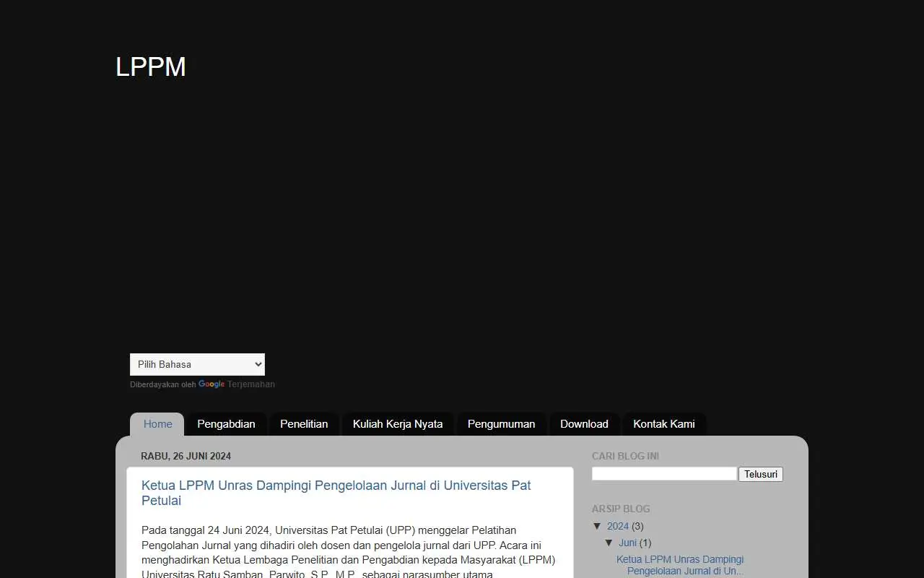Go to the Home tab
This screenshot has height=578, width=924.
click(157, 424)
